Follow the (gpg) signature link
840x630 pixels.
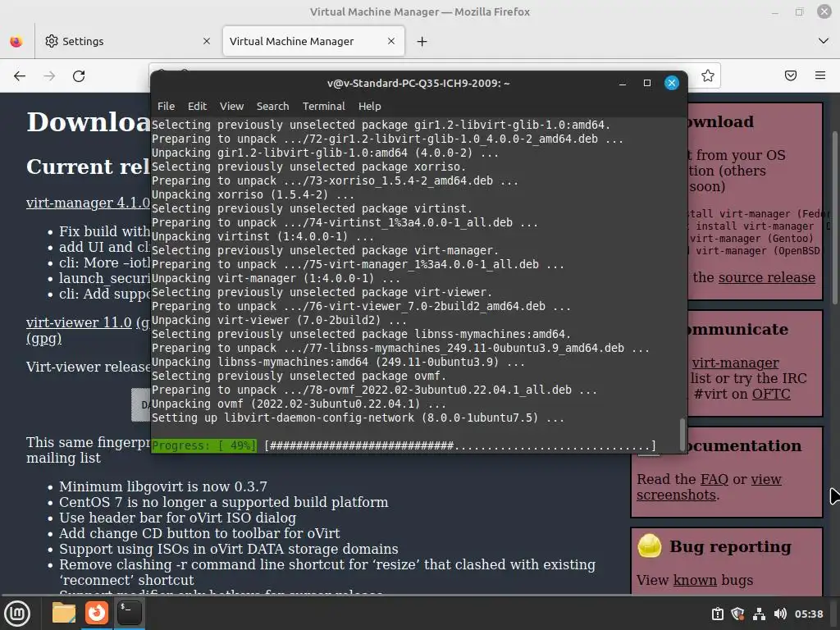(x=44, y=339)
